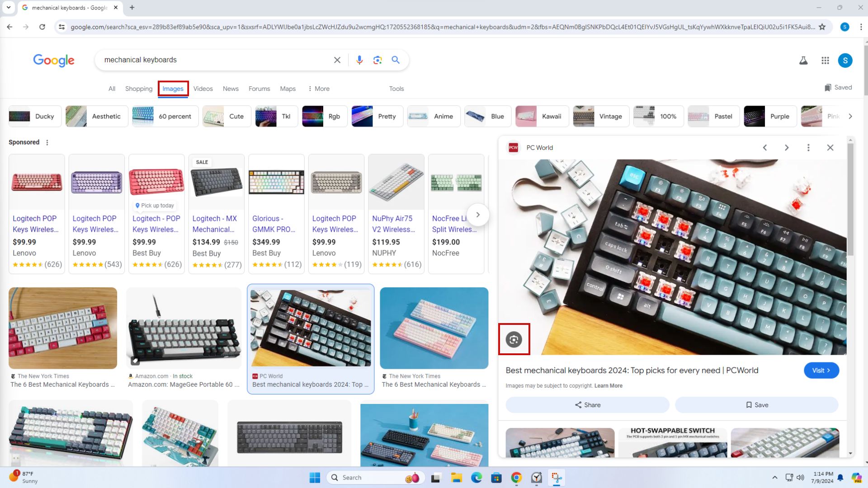Enable the Ducky keyboard filter chip
Image resolution: width=868 pixels, height=488 pixels.
(33, 116)
